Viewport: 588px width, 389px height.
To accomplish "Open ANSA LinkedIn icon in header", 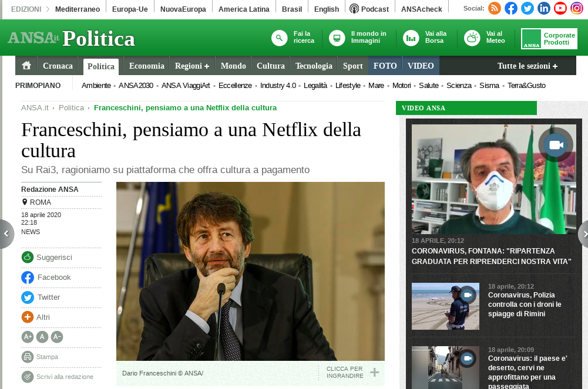I will [x=544, y=8].
